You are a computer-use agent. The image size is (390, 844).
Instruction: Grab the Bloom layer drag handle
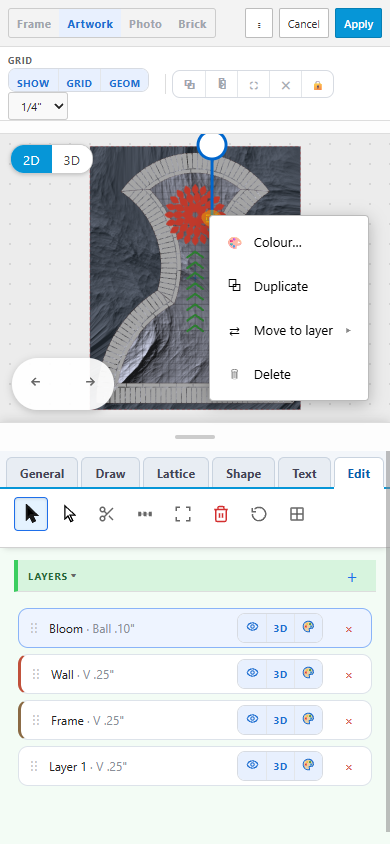point(34,628)
